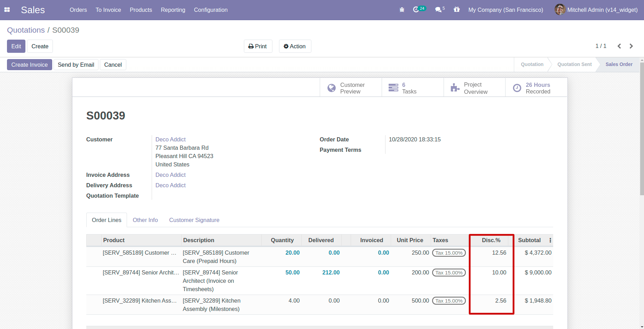Click the Sales Order status stage

point(619,64)
